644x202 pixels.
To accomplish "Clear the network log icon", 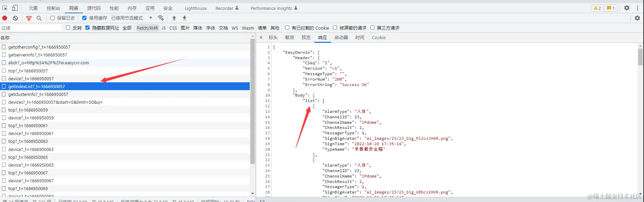I will (15, 18).
